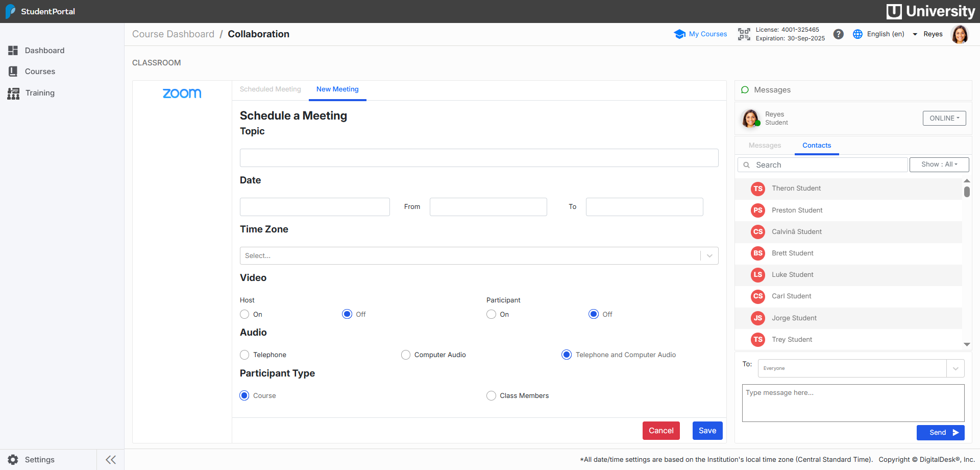This screenshot has width=980, height=470.
Task: Open the Show: All contacts filter
Action: tap(939, 165)
